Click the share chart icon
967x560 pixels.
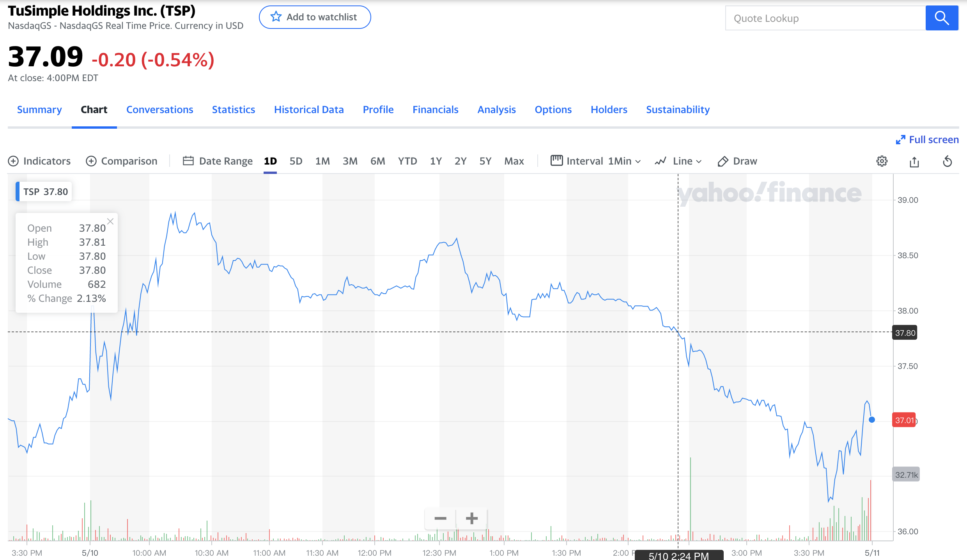click(914, 161)
